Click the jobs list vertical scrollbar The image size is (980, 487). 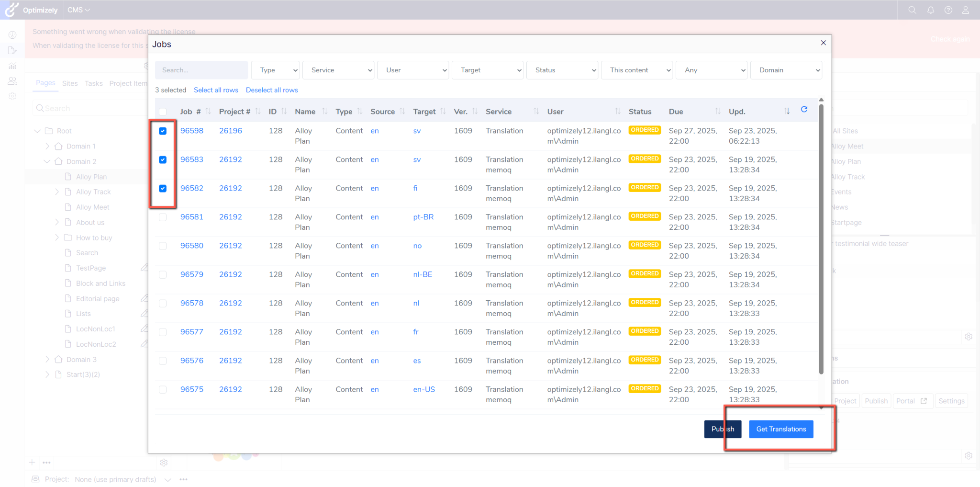pyautogui.click(x=821, y=239)
